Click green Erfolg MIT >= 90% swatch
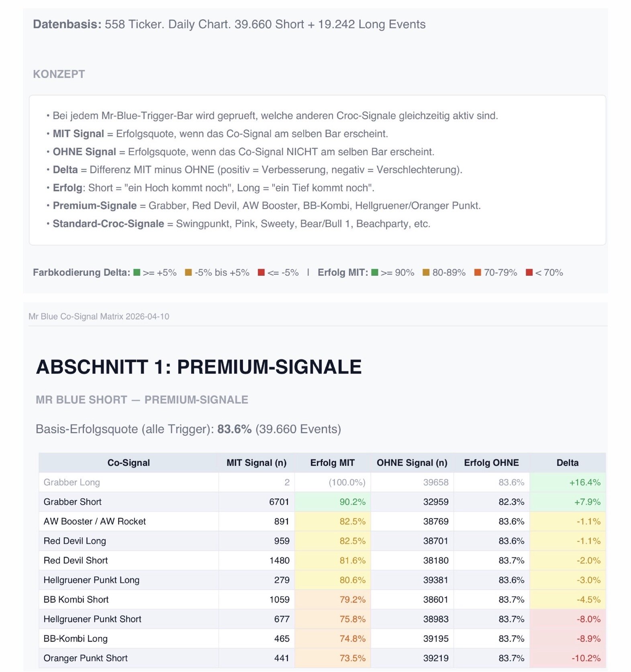This screenshot has height=672, width=631. [375, 272]
